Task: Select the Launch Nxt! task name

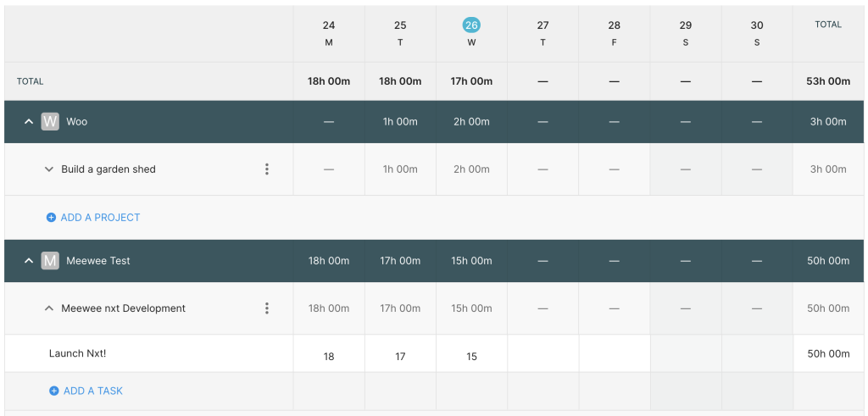Action: click(77, 353)
